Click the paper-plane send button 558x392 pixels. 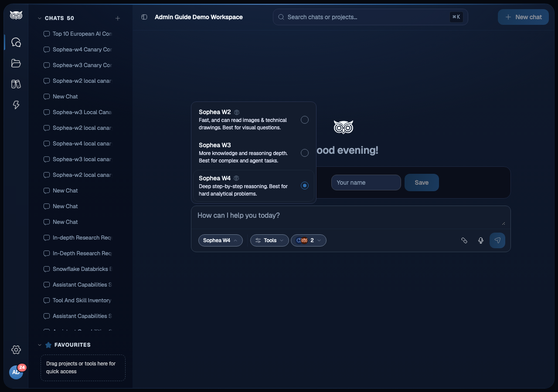(497, 240)
